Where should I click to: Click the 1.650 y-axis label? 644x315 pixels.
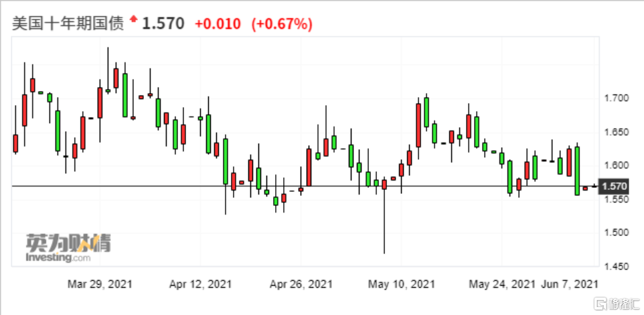click(615, 132)
